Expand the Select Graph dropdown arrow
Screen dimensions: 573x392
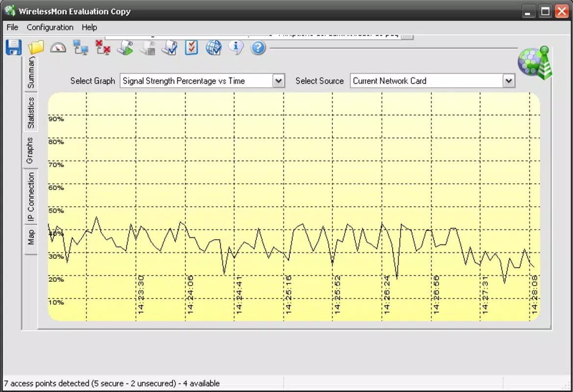pyautogui.click(x=278, y=81)
